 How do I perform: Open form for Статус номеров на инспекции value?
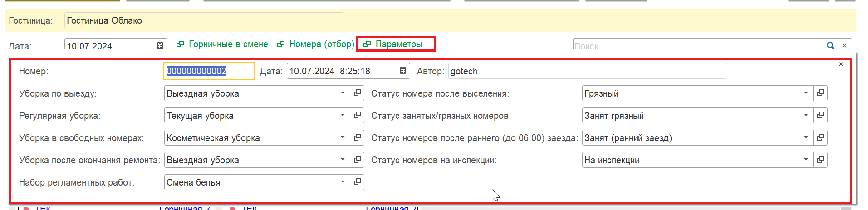click(x=820, y=160)
